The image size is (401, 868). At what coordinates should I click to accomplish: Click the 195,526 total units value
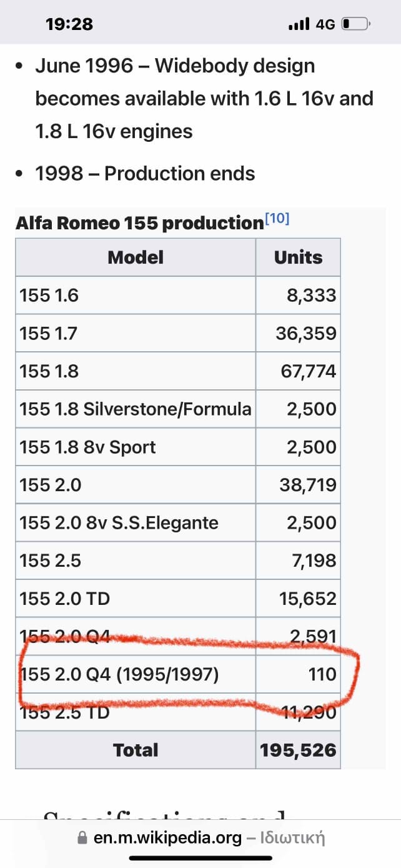(x=298, y=750)
